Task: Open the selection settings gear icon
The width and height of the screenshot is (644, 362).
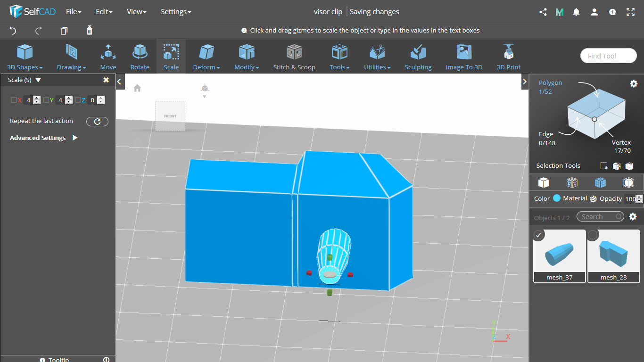Action: pyautogui.click(x=634, y=83)
